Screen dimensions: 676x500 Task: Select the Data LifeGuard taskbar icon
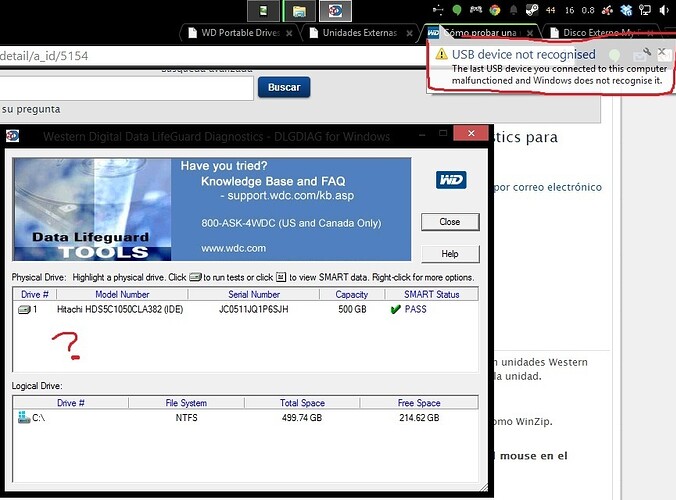pyautogui.click(x=335, y=11)
